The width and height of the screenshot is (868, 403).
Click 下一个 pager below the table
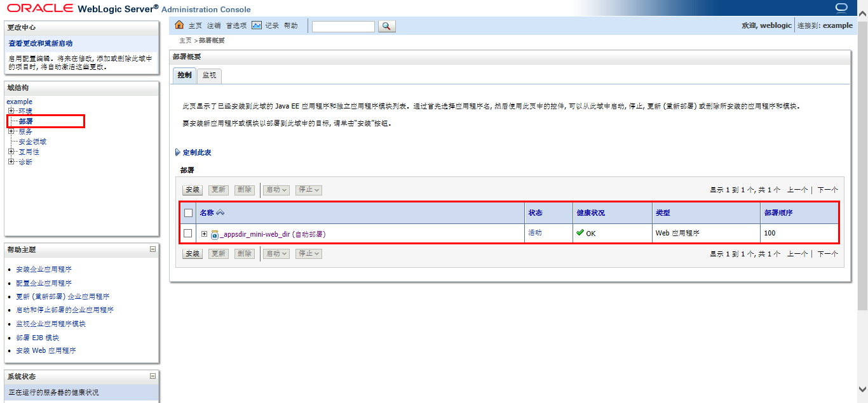pyautogui.click(x=827, y=254)
